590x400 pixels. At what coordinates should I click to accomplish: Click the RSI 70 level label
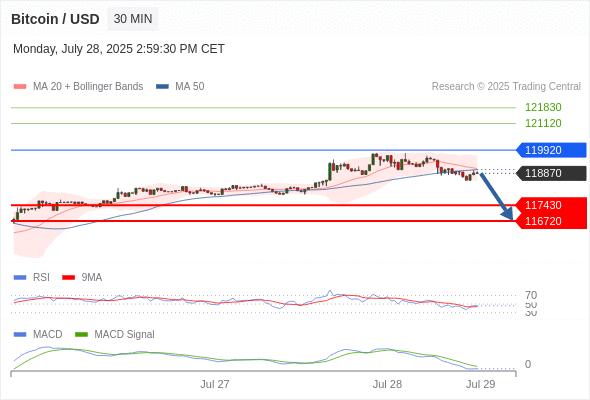[x=531, y=295]
